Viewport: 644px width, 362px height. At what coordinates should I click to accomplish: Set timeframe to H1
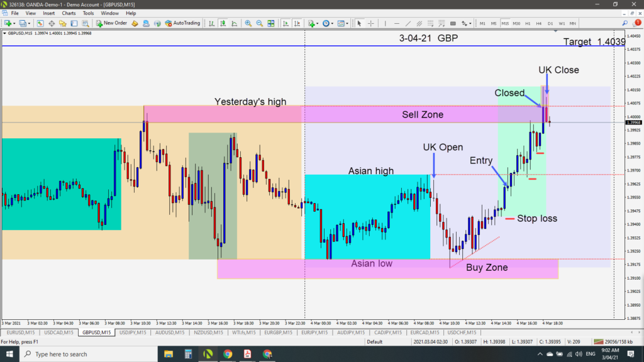[x=527, y=23]
